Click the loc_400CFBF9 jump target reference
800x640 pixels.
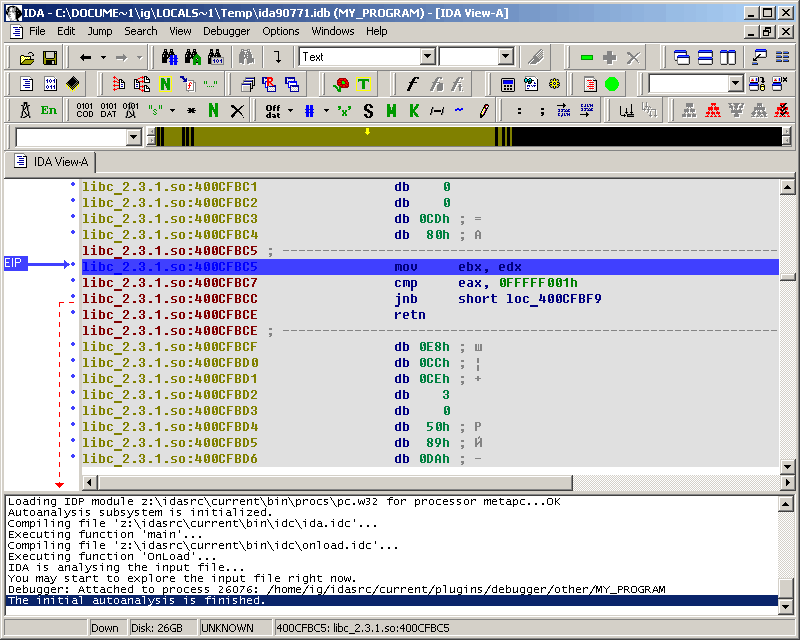pyautogui.click(x=552, y=299)
